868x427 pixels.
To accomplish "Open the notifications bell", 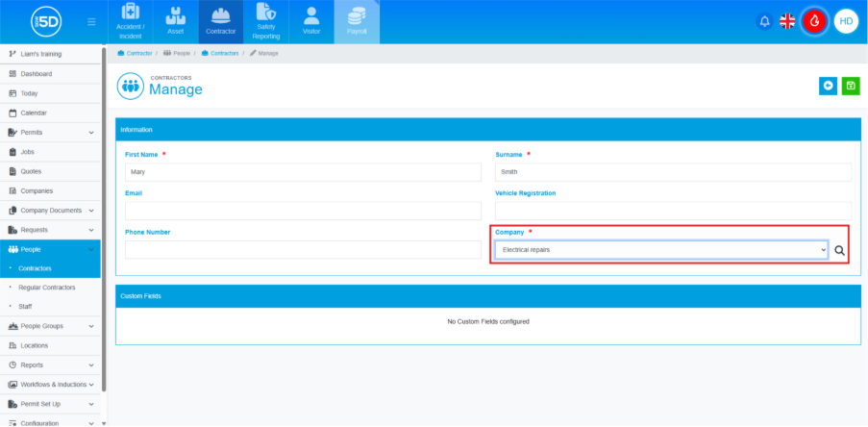I will point(764,21).
